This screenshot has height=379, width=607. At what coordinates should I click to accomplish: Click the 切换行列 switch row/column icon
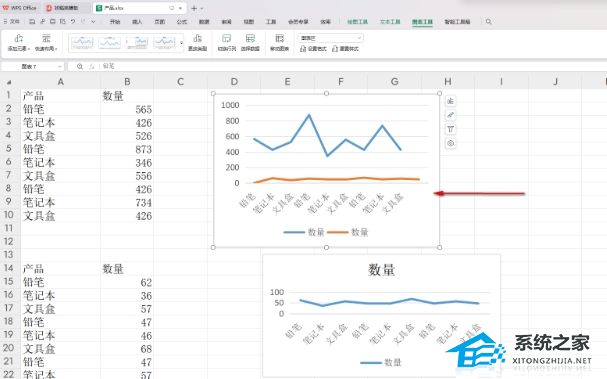[x=226, y=38]
